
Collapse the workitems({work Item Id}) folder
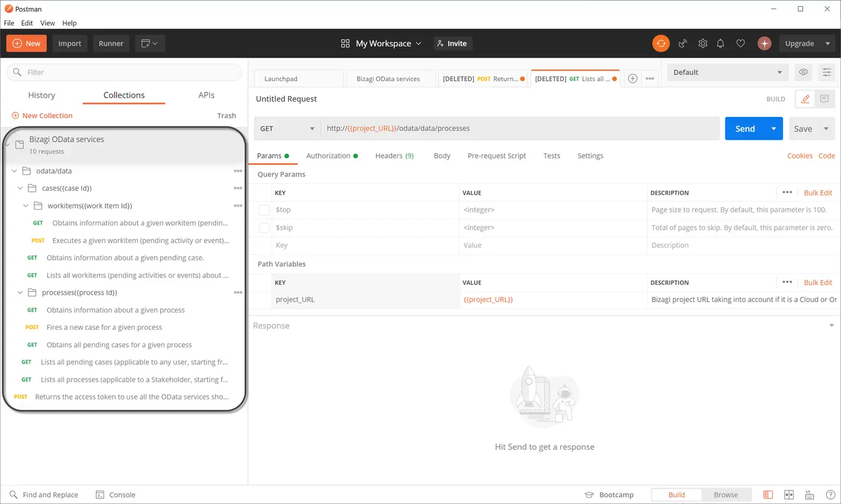(26, 206)
